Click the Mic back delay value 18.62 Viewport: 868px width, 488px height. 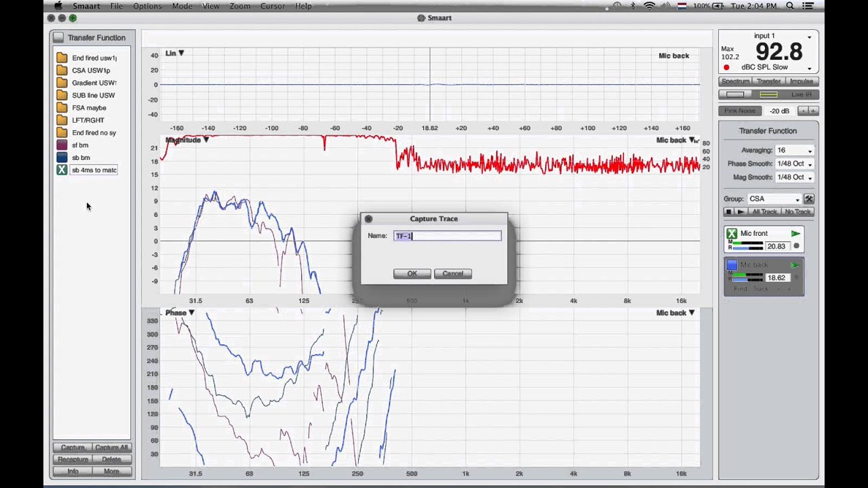(776, 278)
